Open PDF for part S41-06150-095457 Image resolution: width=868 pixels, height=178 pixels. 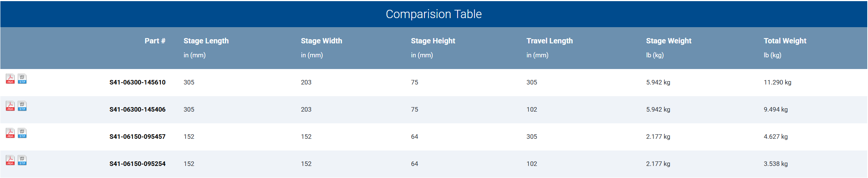click(x=10, y=133)
